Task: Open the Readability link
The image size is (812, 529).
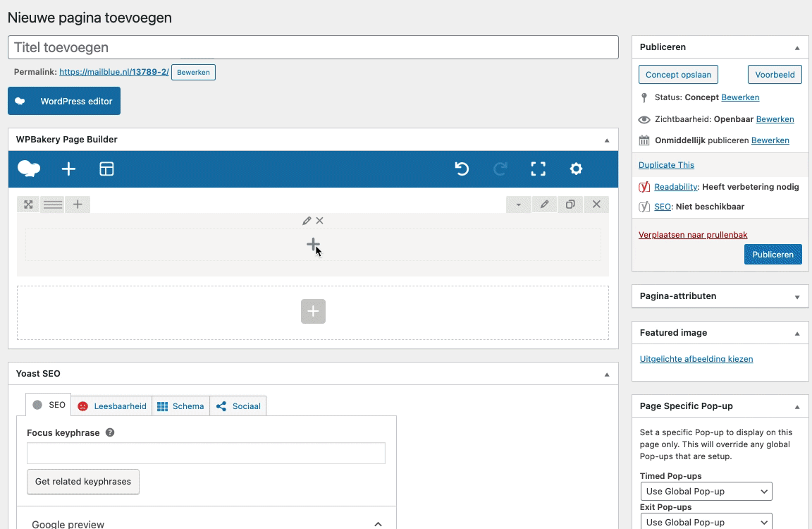Action: [x=676, y=187]
